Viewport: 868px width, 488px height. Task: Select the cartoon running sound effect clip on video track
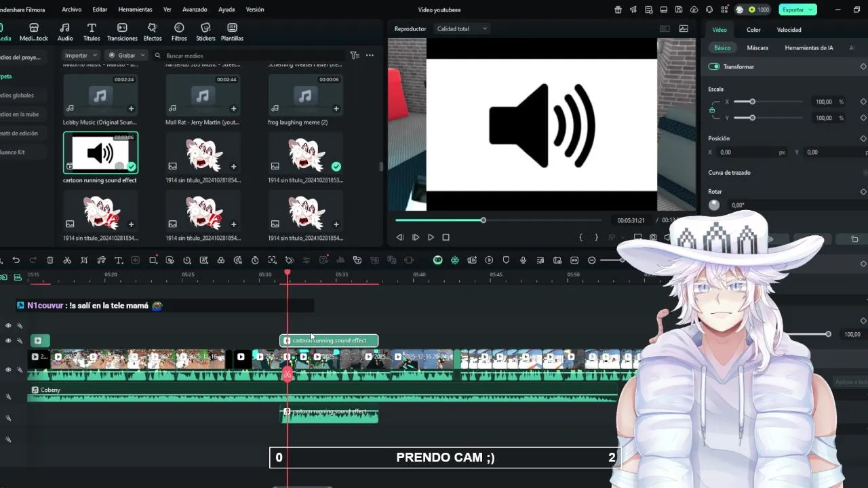pyautogui.click(x=329, y=340)
